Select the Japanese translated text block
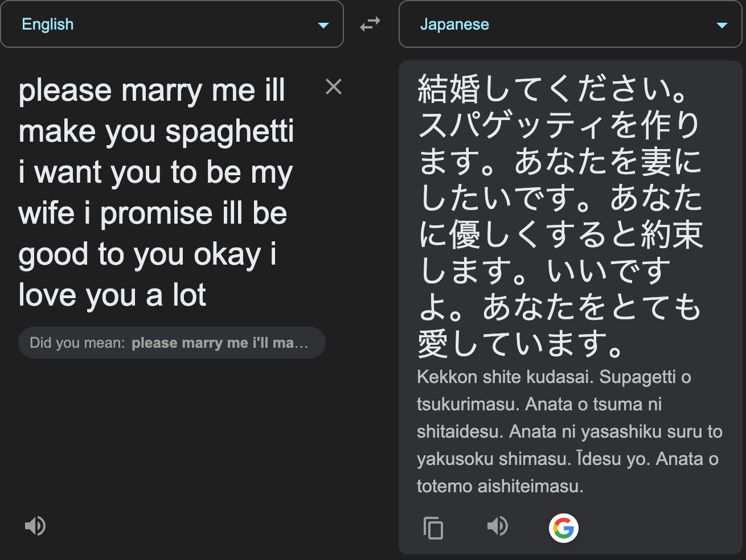 pyautogui.click(x=561, y=216)
